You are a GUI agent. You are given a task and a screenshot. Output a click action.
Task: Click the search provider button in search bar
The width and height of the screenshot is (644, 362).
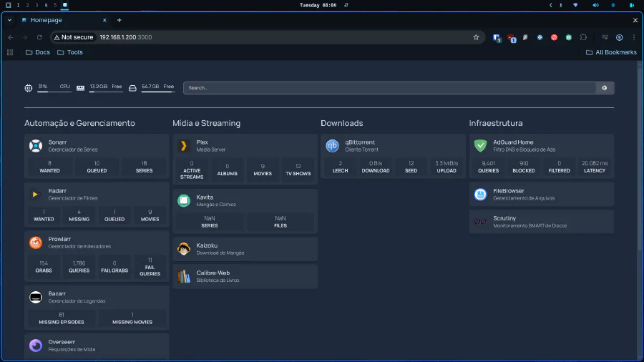605,88
